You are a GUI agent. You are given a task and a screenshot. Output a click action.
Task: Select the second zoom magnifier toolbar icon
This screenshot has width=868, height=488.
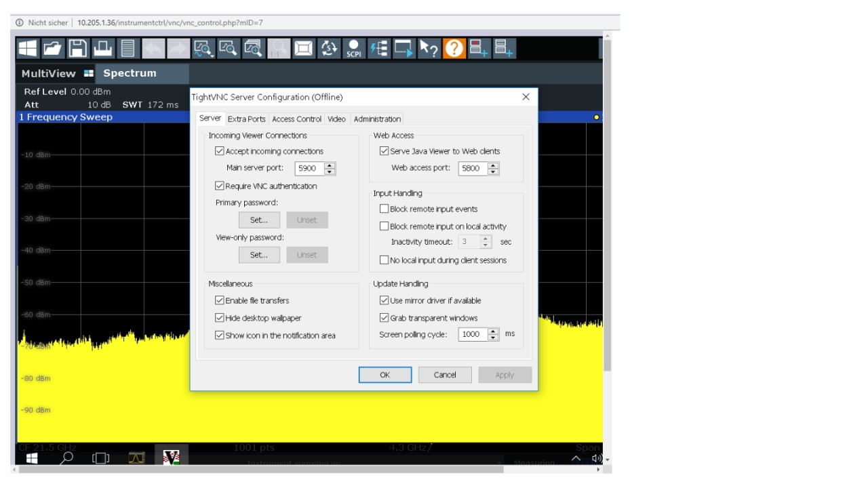(229, 48)
